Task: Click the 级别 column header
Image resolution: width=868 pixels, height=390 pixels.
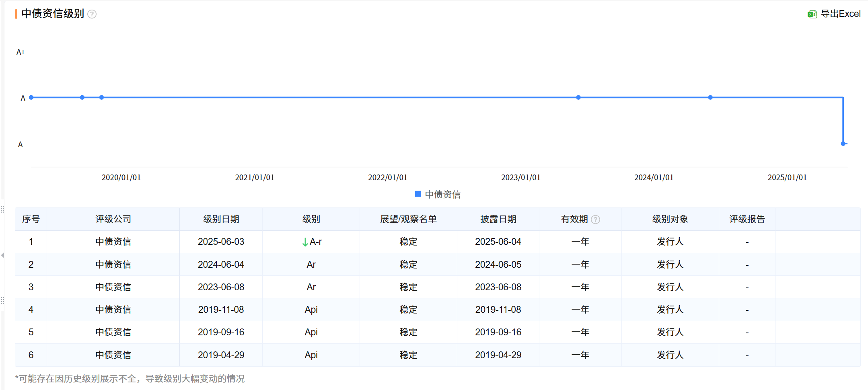Action: pos(311,219)
